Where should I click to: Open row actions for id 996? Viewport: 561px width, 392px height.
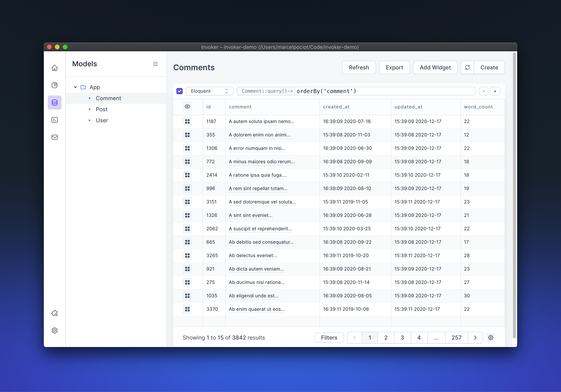pos(187,189)
